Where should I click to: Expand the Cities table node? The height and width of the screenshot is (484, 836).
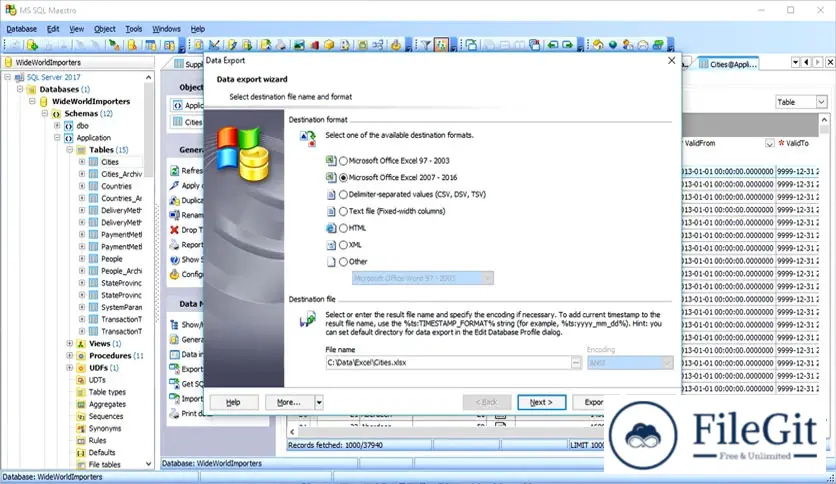(82, 162)
